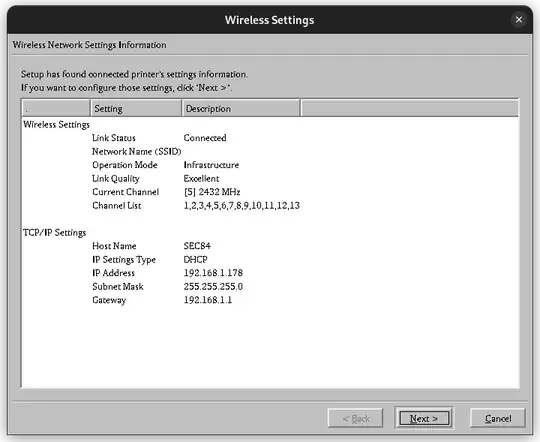Select the Link Quality label
The width and height of the screenshot is (540, 442).
(116, 178)
